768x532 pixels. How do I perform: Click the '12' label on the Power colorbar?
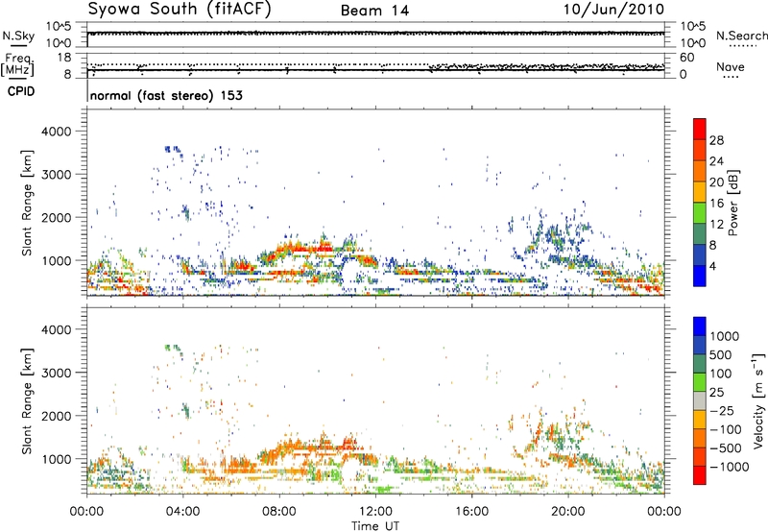(x=716, y=225)
